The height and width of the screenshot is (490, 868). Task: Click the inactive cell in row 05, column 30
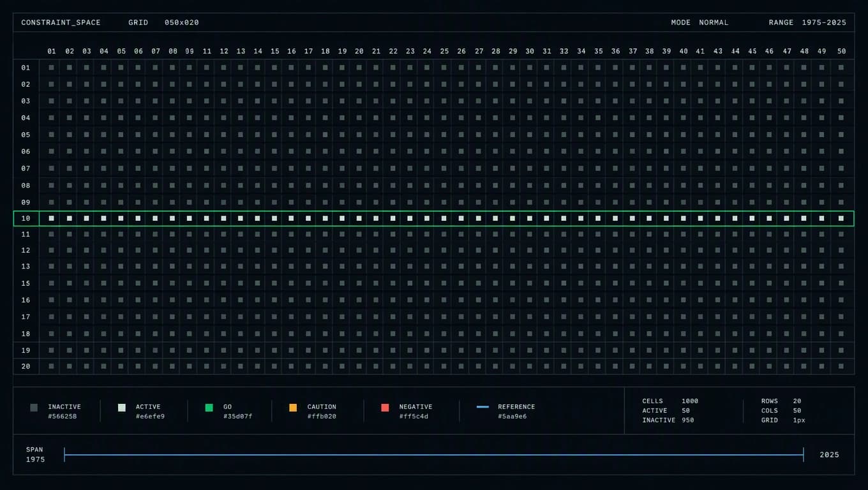click(529, 135)
